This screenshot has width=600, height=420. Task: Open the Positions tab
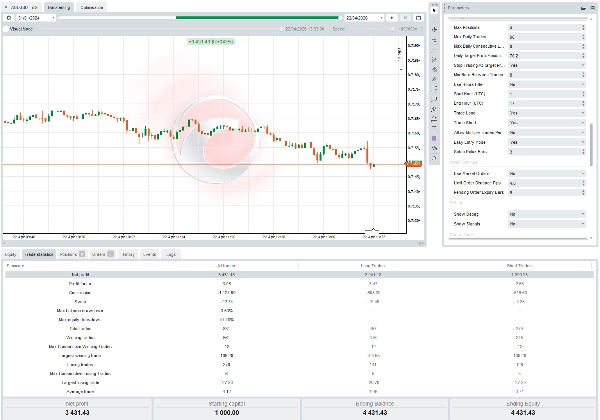(x=72, y=254)
